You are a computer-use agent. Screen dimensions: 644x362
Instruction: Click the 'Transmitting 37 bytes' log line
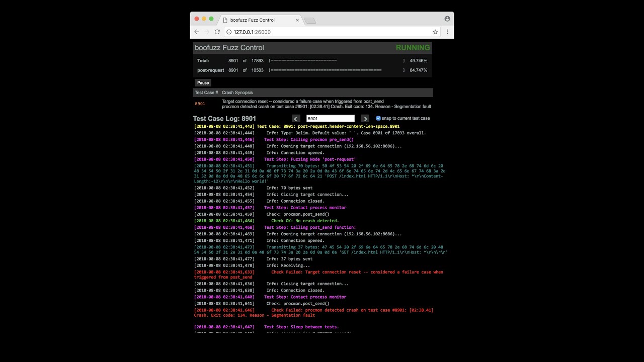(321, 250)
